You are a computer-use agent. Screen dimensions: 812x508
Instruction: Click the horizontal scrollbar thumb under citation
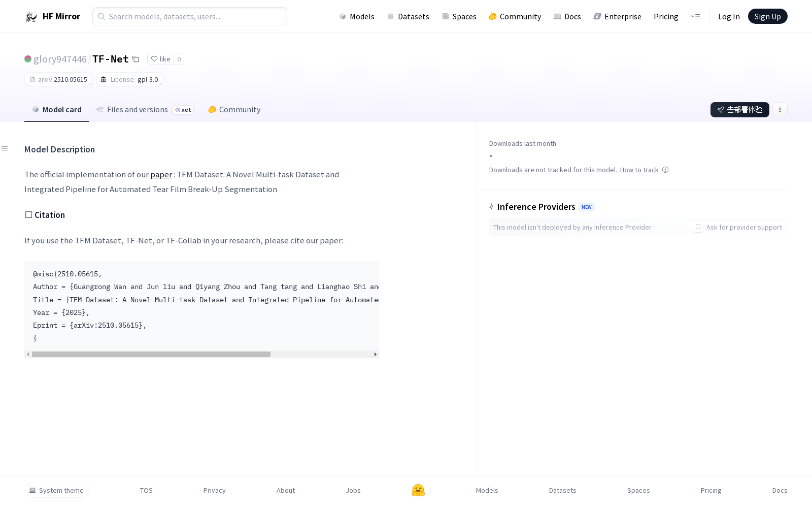pyautogui.click(x=151, y=354)
